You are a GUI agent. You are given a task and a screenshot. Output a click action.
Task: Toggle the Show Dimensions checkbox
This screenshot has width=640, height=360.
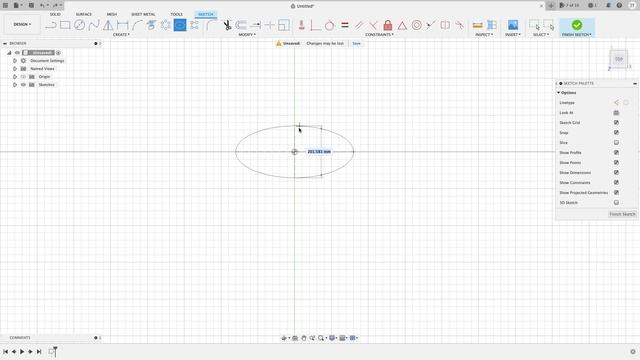click(616, 173)
